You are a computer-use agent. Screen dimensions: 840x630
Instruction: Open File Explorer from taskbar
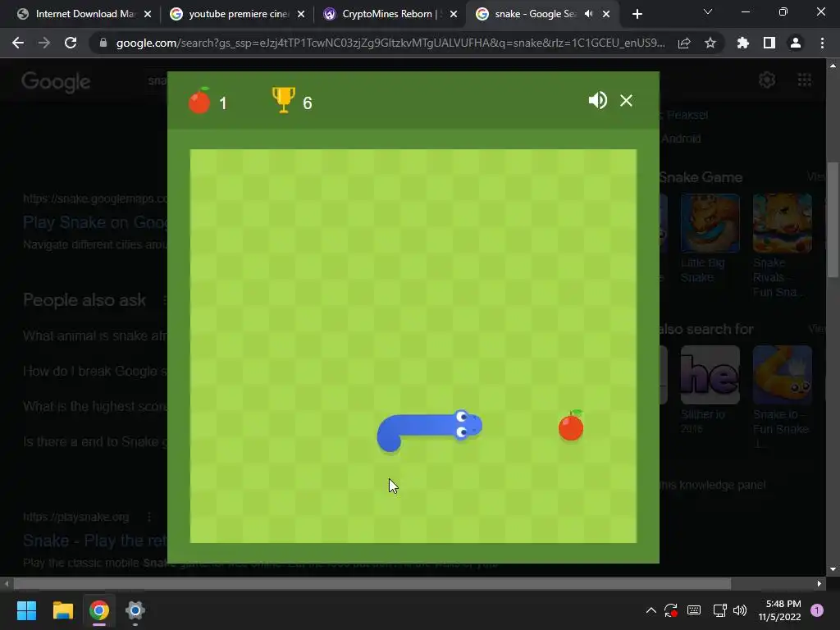(62, 610)
